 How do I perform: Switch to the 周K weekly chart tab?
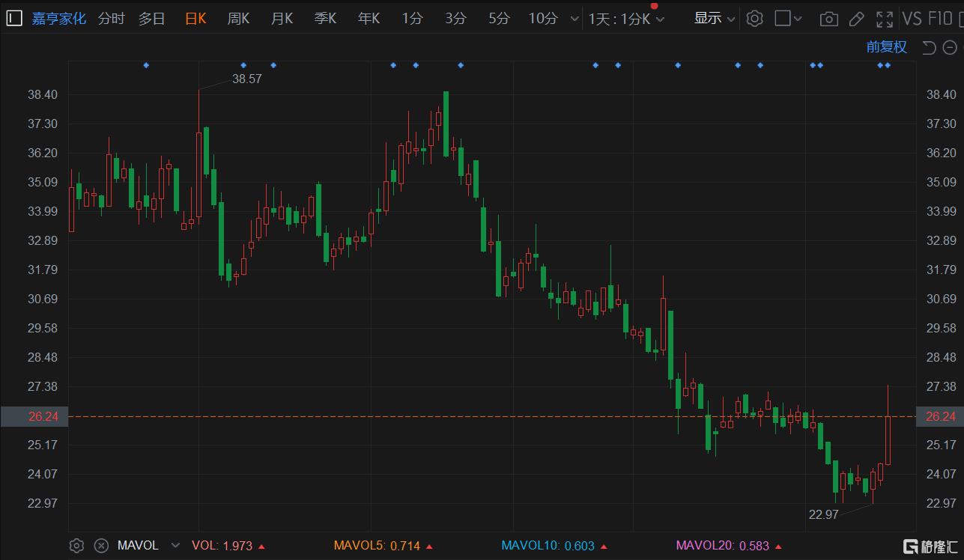click(238, 19)
